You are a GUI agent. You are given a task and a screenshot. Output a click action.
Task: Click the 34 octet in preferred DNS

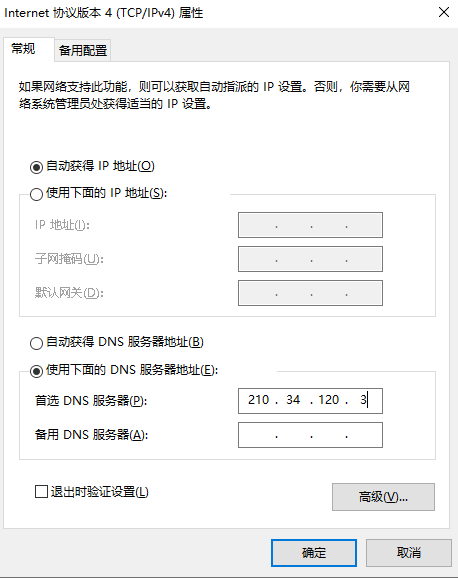click(293, 400)
